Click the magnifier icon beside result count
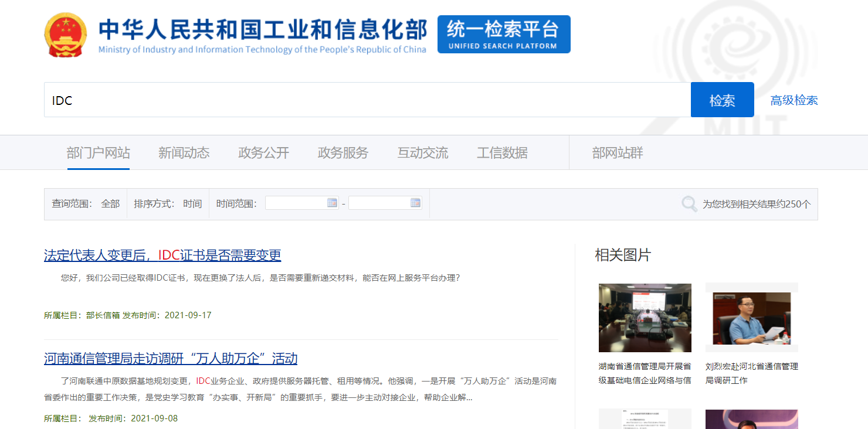 tap(689, 204)
